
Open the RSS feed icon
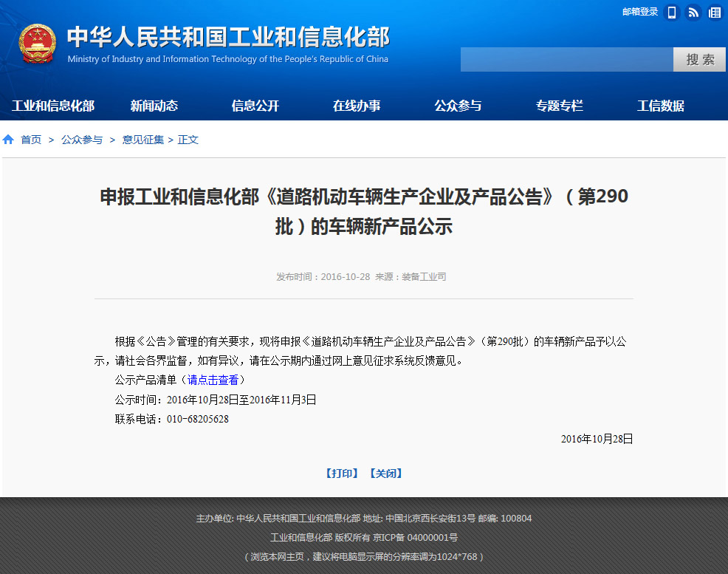(x=693, y=13)
